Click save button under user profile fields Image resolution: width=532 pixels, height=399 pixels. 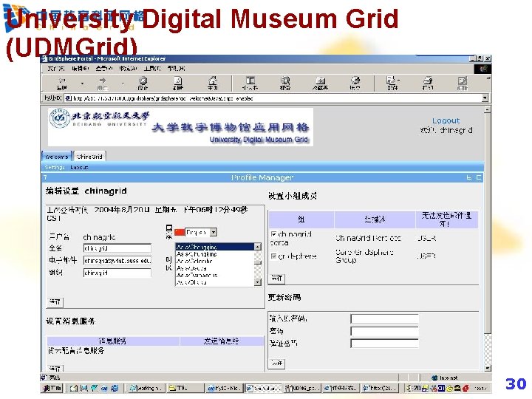click(55, 301)
